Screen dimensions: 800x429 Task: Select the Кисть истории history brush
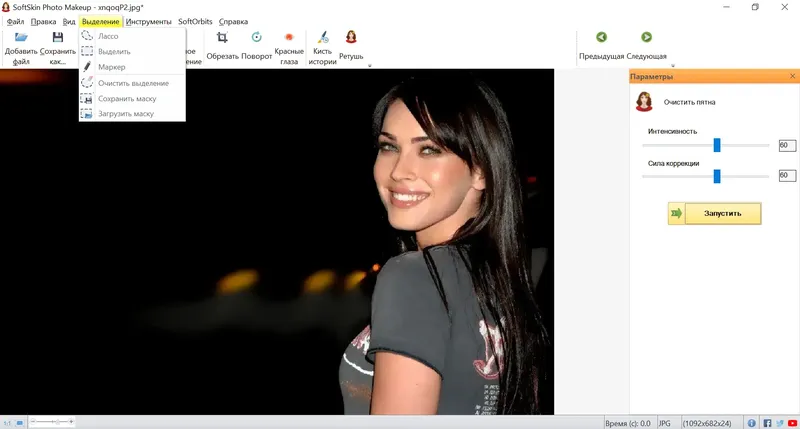322,48
